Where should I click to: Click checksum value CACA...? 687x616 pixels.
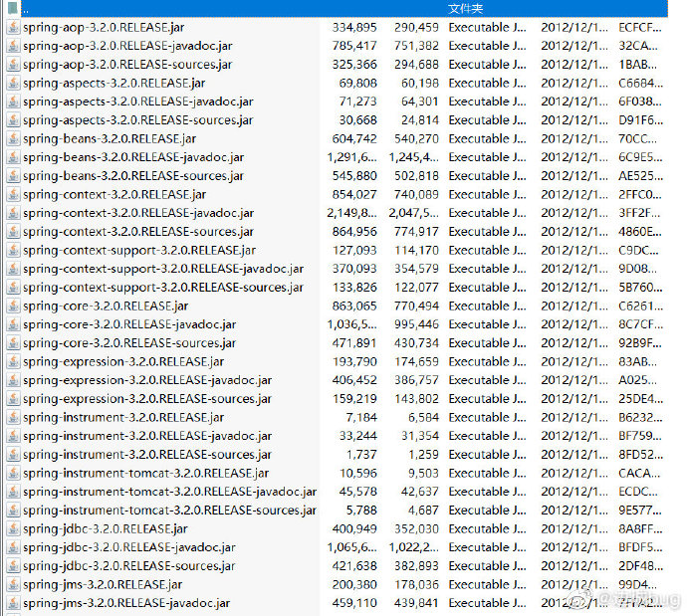point(639,474)
